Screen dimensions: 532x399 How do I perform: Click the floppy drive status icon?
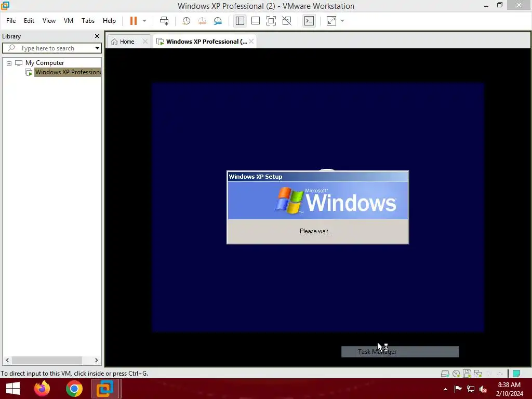467,374
